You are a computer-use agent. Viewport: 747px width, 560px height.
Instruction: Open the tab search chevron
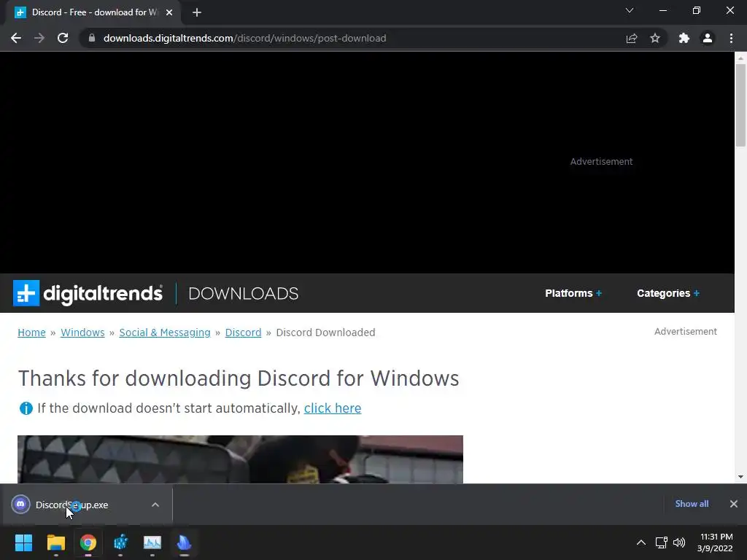pos(630,10)
